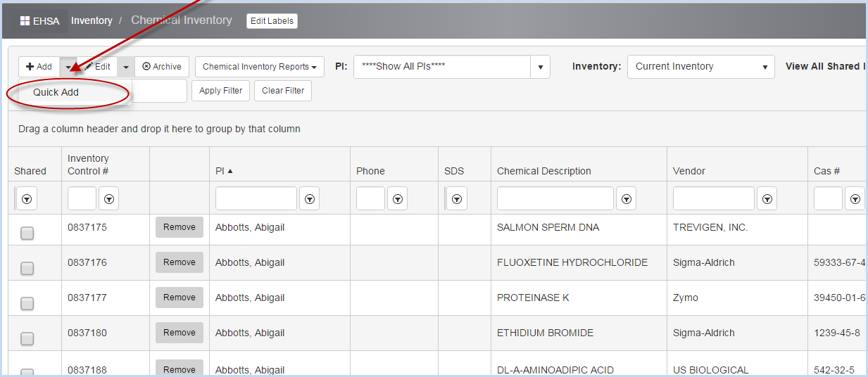
Task: Click the Edit button
Action: click(98, 67)
